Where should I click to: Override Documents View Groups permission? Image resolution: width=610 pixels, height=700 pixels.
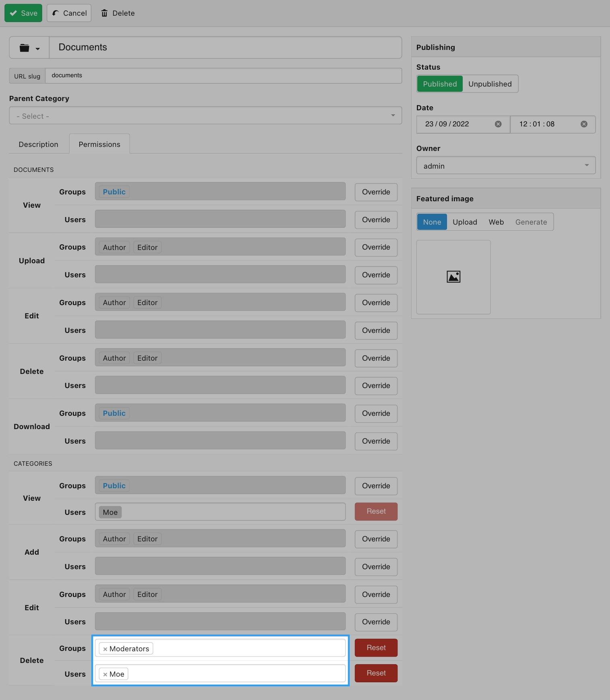click(376, 192)
